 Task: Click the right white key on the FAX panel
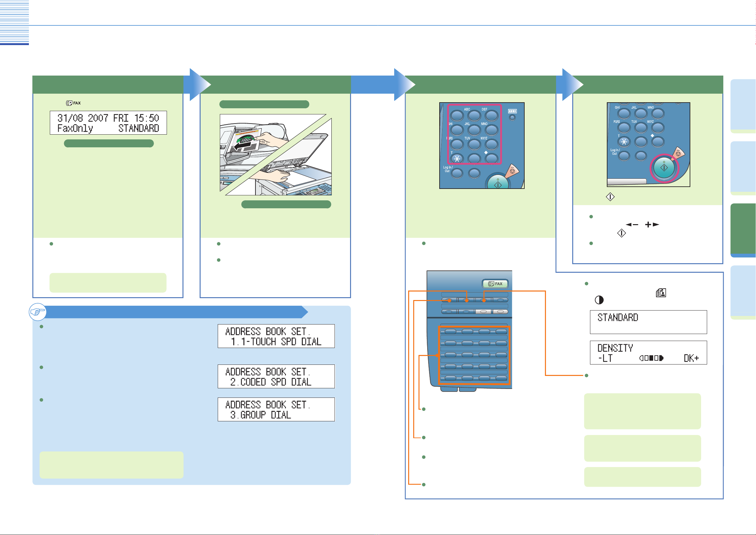pos(500,312)
